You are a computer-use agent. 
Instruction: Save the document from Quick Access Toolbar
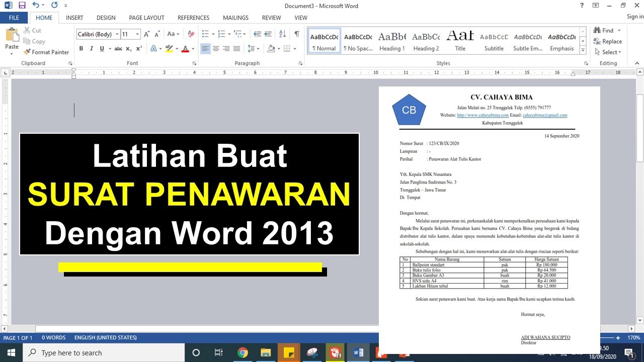tap(22, 6)
